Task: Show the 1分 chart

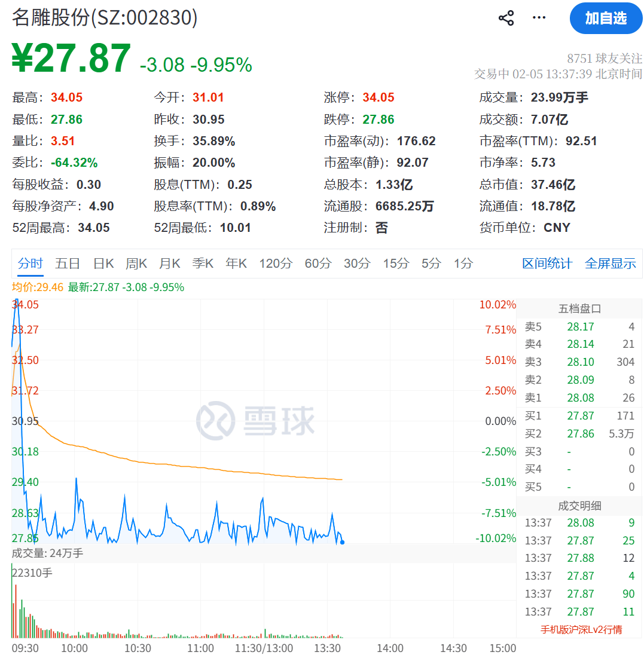Action: (463, 264)
